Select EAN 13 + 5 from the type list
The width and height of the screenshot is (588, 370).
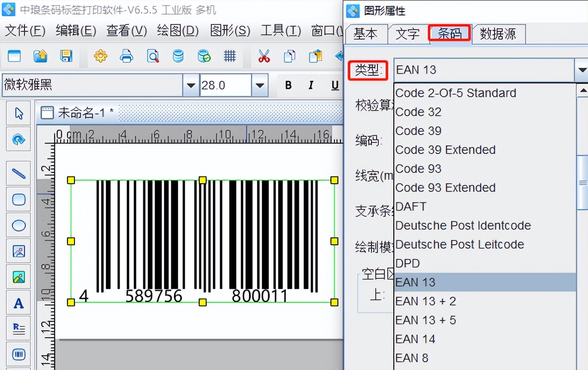coord(426,320)
